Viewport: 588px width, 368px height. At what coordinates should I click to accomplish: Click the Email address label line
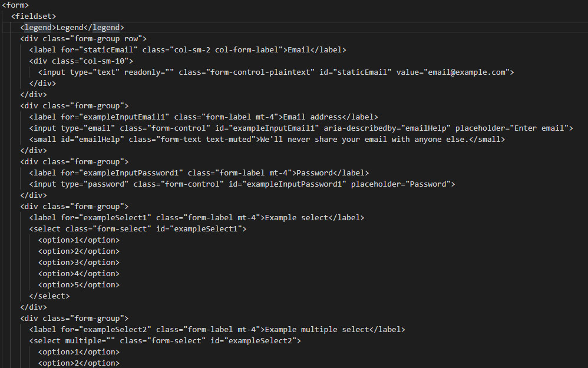tap(204, 117)
